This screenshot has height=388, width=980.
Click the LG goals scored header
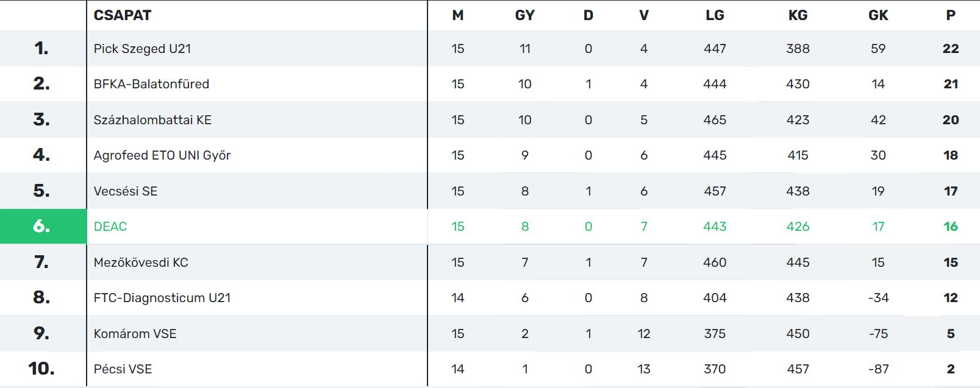[715, 15]
